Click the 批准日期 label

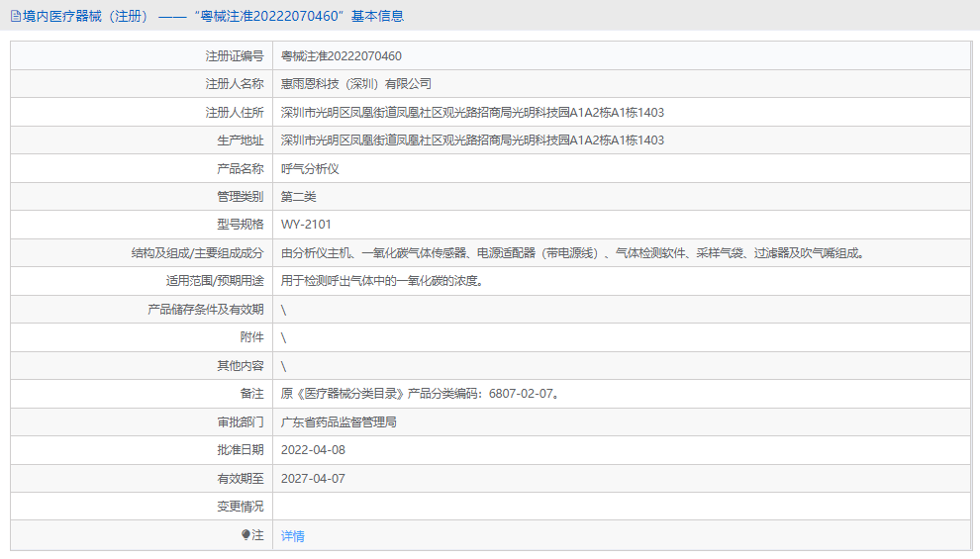point(240,450)
